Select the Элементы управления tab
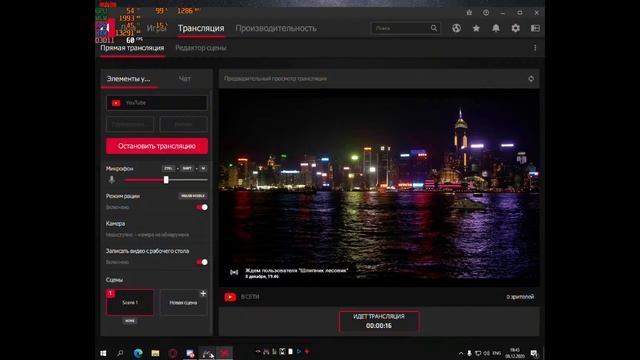640x360 pixels. [x=129, y=79]
